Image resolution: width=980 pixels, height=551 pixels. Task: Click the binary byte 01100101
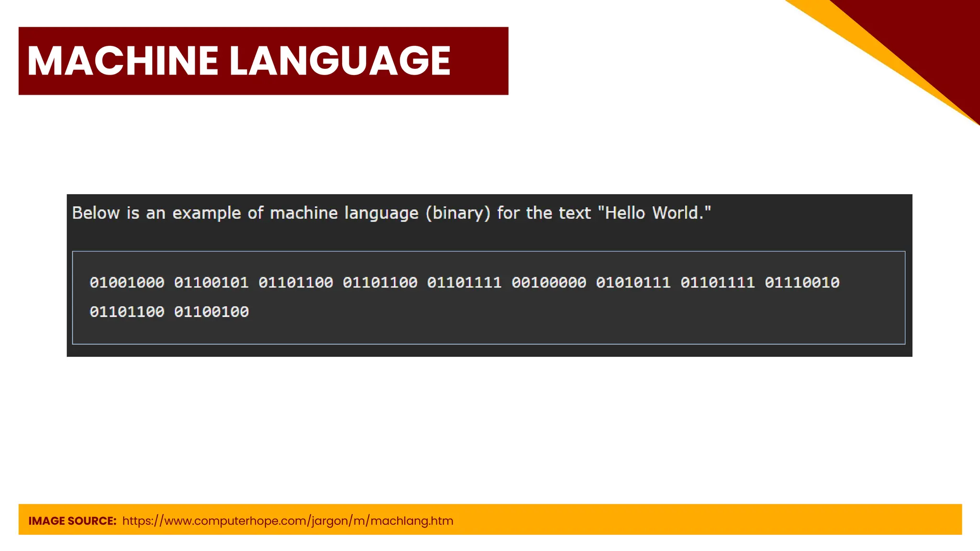click(211, 283)
